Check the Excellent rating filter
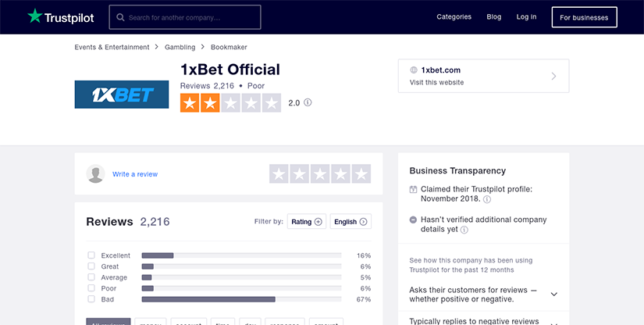The image size is (644, 325). (x=91, y=255)
